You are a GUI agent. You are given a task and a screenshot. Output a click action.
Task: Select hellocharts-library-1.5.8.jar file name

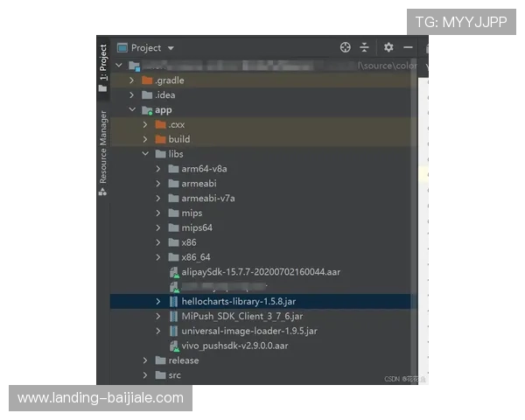click(x=238, y=301)
